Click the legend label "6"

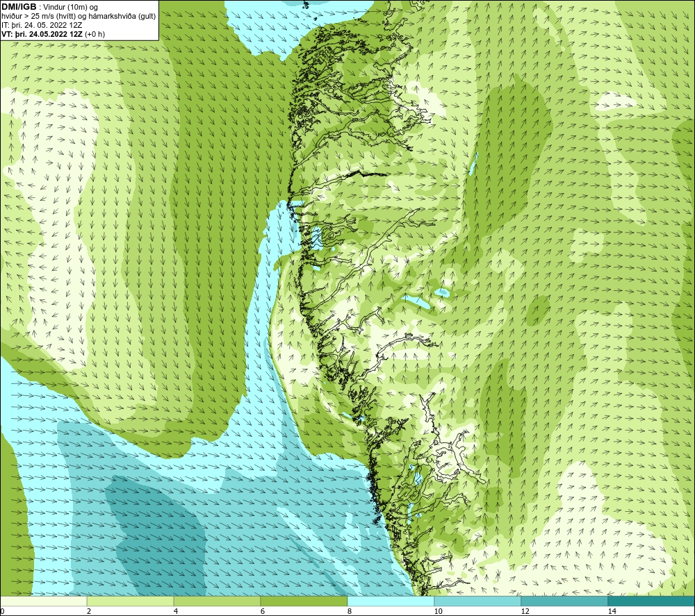[263, 612]
